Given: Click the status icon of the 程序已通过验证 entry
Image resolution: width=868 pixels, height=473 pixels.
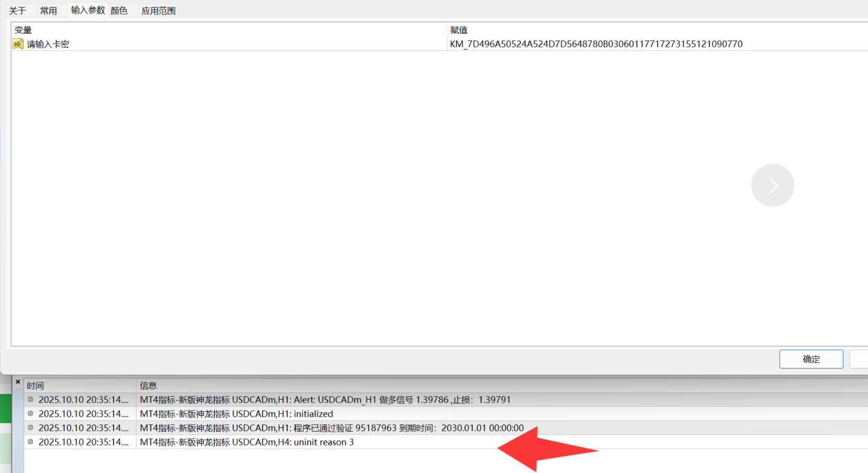Looking at the screenshot, I should tap(30, 428).
